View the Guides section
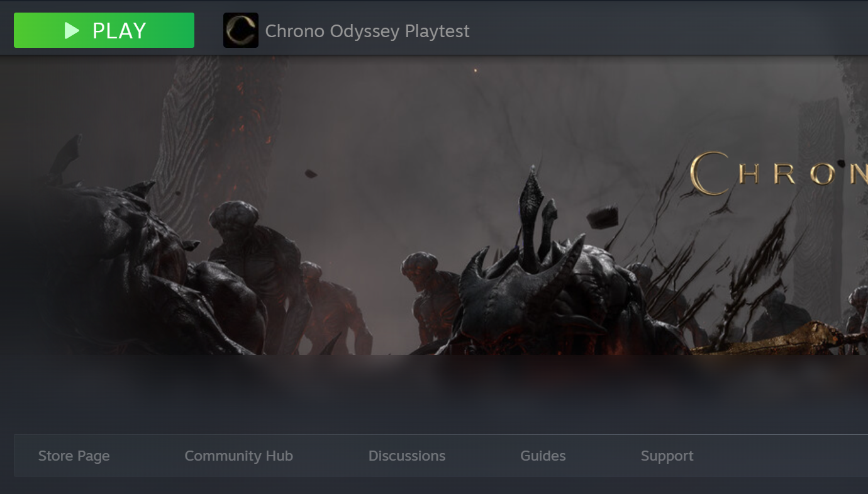Image resolution: width=868 pixels, height=494 pixels. [543, 456]
